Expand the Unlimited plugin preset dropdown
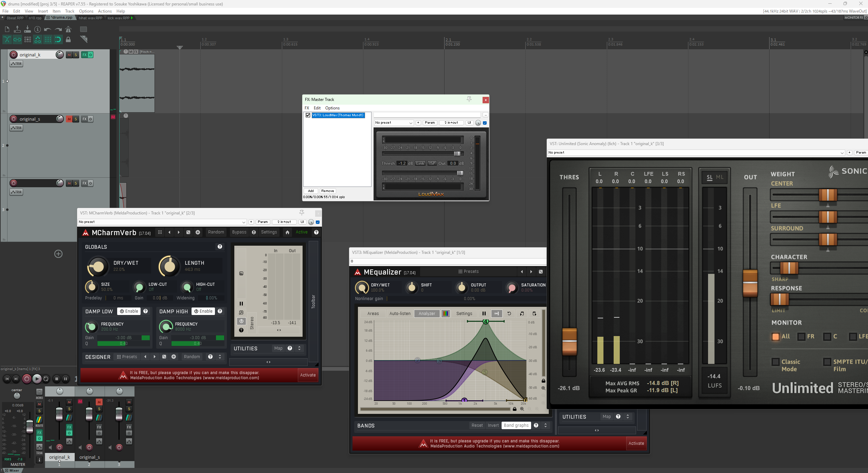Screen dimensions: 868x473 coord(695,153)
